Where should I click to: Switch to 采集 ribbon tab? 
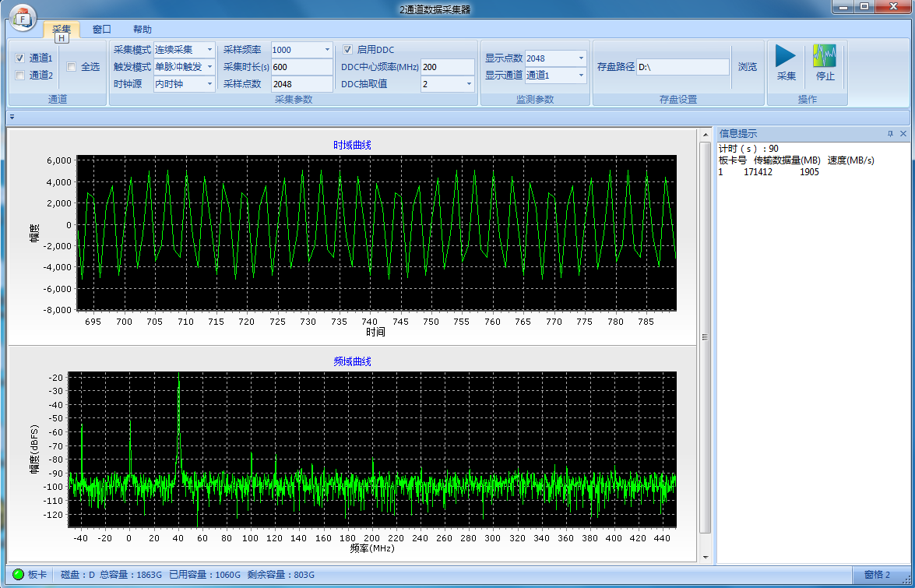point(62,29)
